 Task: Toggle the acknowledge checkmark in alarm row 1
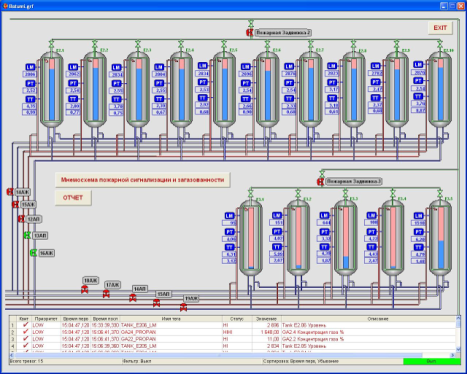[x=25, y=325]
